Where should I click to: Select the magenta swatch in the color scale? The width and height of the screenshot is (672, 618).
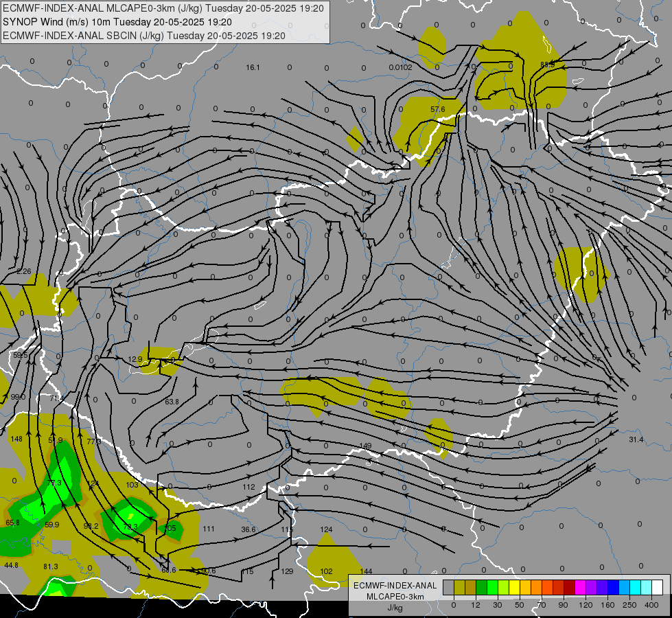pyautogui.click(x=581, y=587)
